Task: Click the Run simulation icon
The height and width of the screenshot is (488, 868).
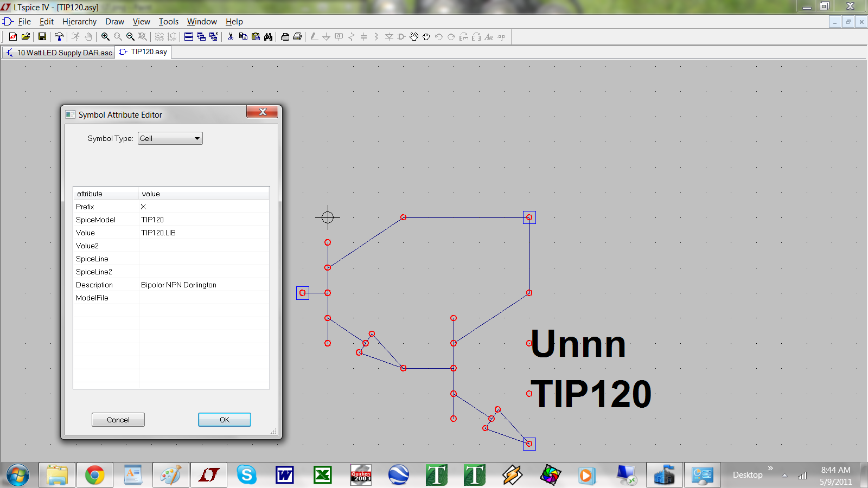Action: 75,36
